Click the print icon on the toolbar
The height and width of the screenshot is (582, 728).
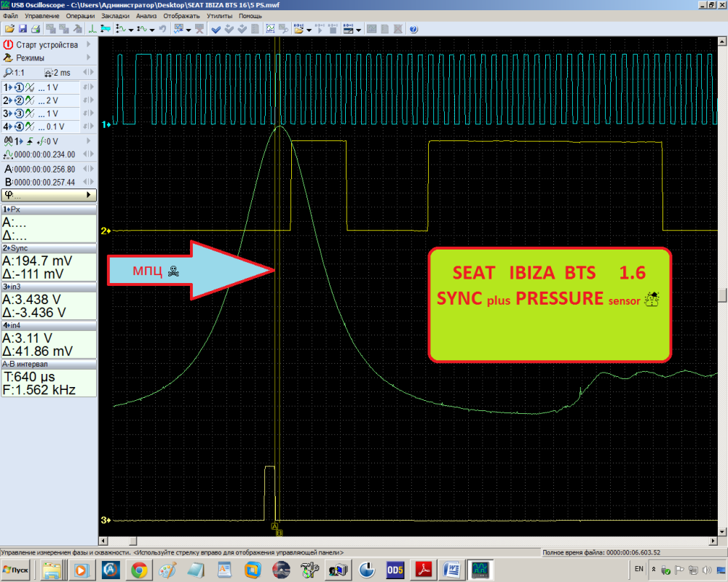point(36,28)
